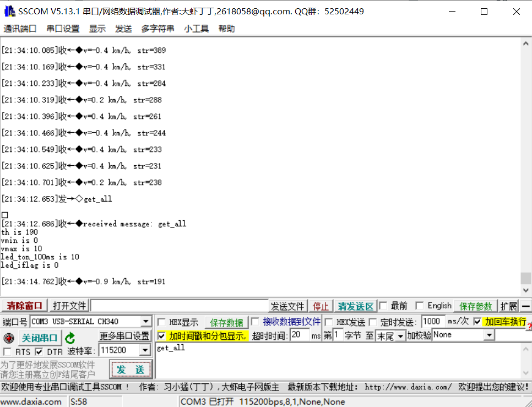Image resolution: width=532 pixels, height=407 pixels.
Task: Open the 小工具 menu
Action: click(x=196, y=29)
